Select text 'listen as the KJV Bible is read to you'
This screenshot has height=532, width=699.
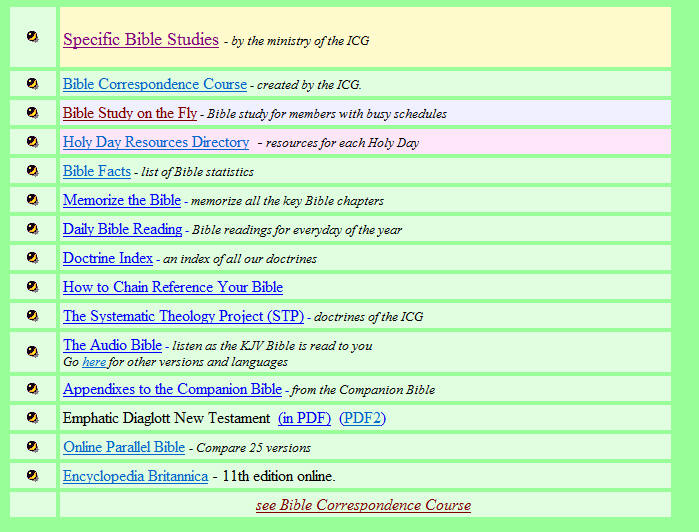pos(272,346)
